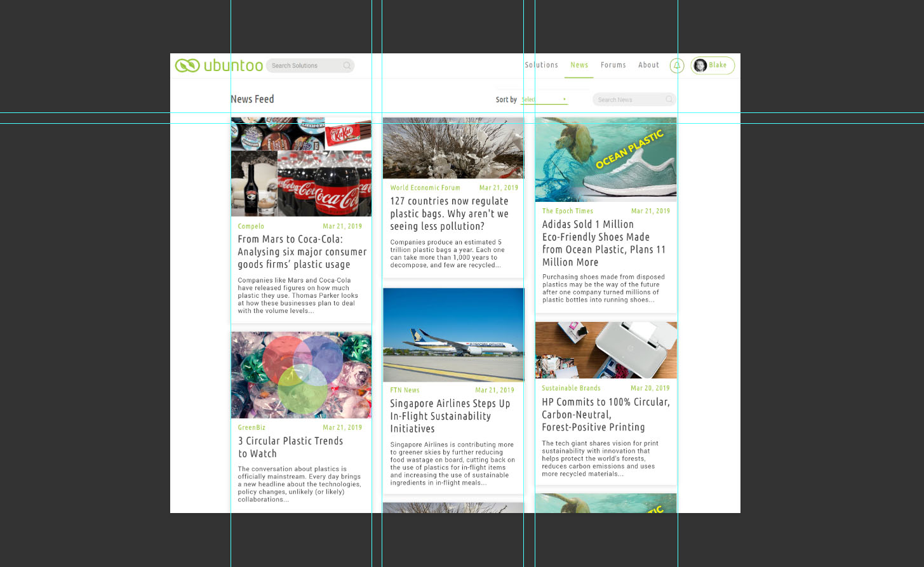Open 'Adidas Sold 1 Million' headline
The height and width of the screenshot is (567, 924).
click(x=604, y=243)
